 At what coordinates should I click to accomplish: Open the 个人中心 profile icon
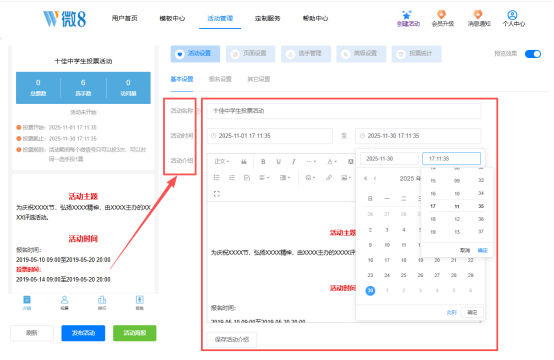[512, 14]
